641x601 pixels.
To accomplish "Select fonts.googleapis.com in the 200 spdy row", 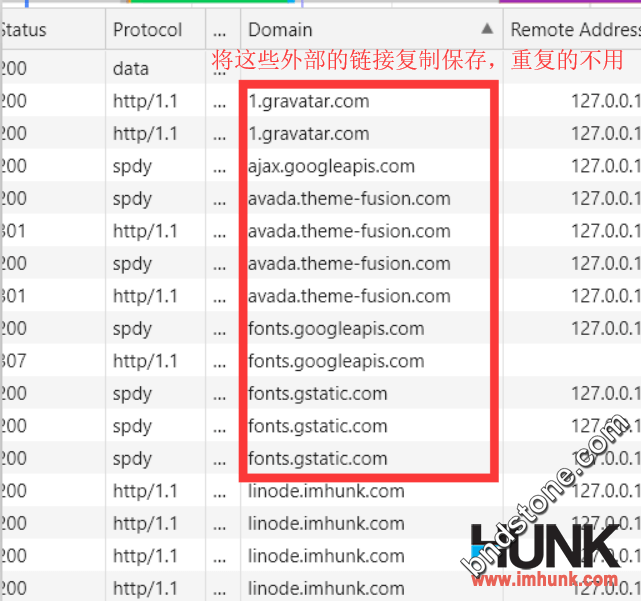I will (336, 328).
